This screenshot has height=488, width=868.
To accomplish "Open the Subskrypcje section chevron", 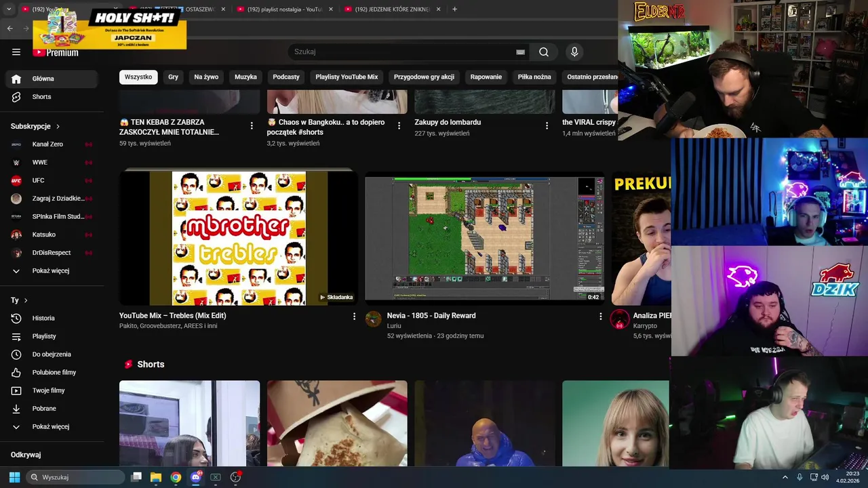I will [58, 127].
